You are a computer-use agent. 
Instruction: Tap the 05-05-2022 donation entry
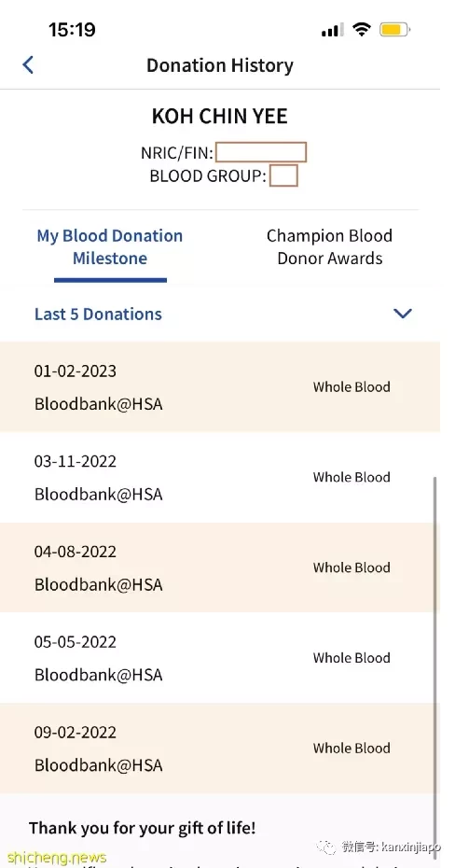pos(220,658)
